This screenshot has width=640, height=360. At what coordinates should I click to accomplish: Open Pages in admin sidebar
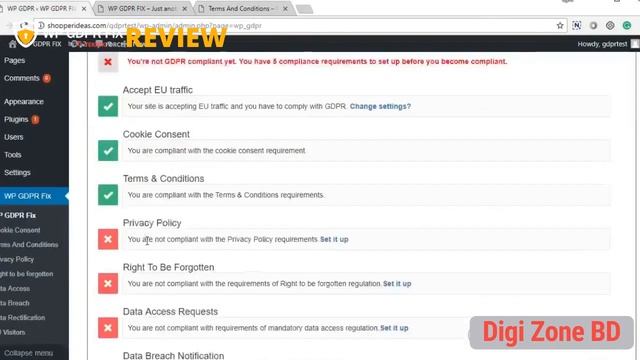point(15,60)
